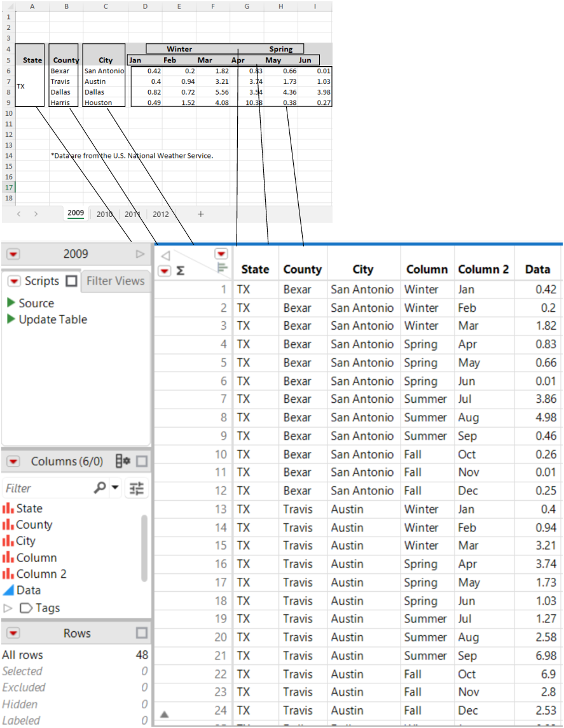Click the summation Σ icon in the table corner
This screenshot has height=728, width=564.
pyautogui.click(x=179, y=270)
